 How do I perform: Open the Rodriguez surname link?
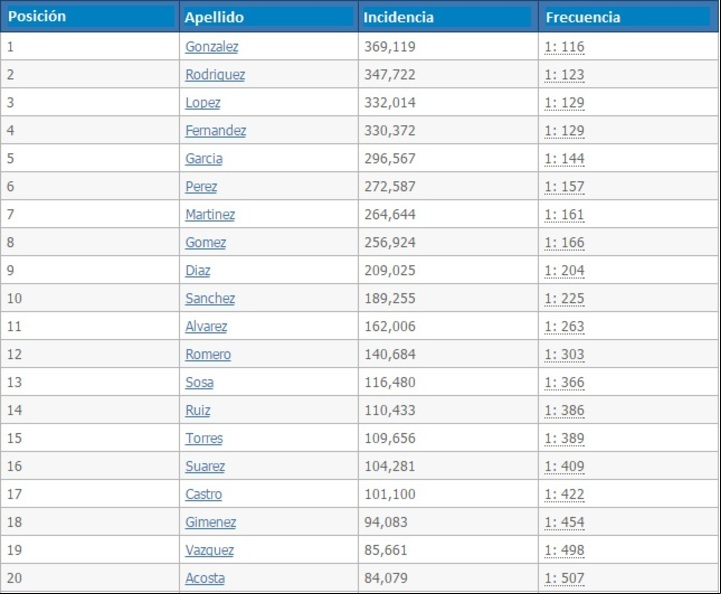point(215,74)
